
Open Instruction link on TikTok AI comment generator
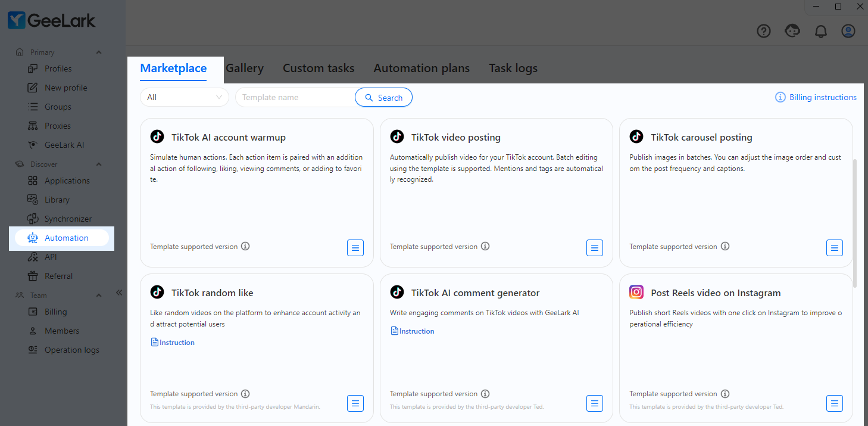point(413,331)
